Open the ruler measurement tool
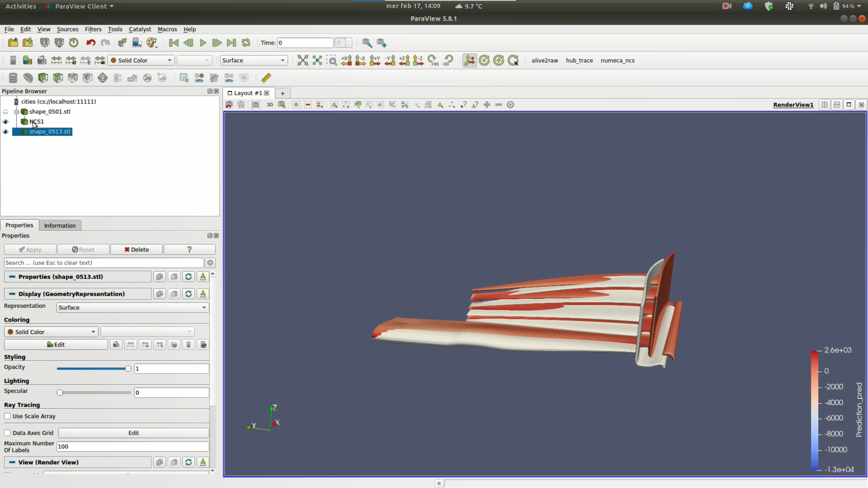This screenshot has height=488, width=868. (266, 78)
